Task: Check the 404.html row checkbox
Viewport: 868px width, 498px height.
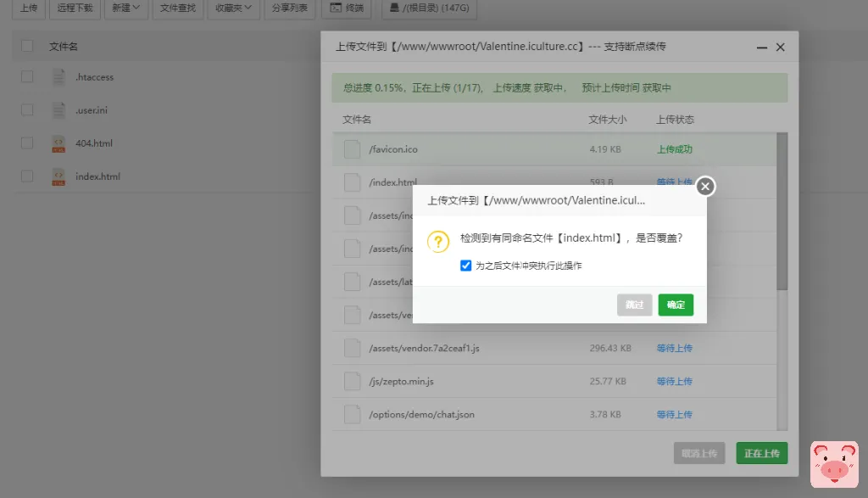Action: [27, 143]
